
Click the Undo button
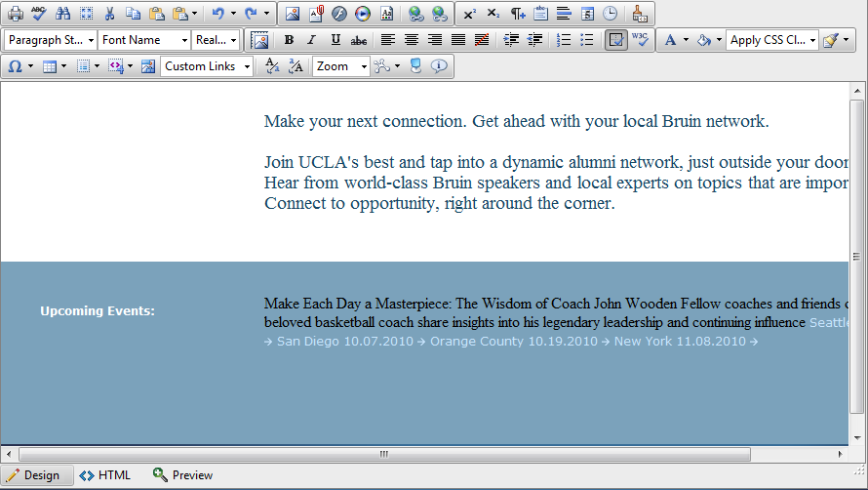[x=218, y=14]
